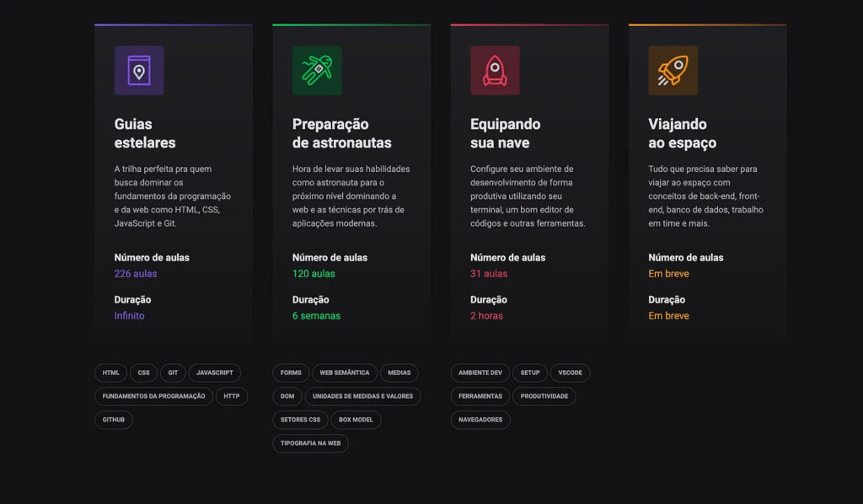The height and width of the screenshot is (504, 863).
Task: Click the 226 aulas link
Action: tap(135, 273)
